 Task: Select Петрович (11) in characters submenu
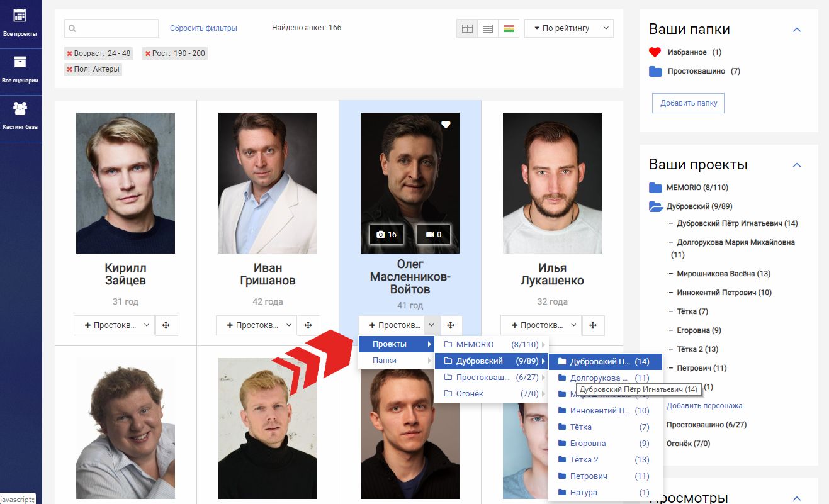pos(606,476)
